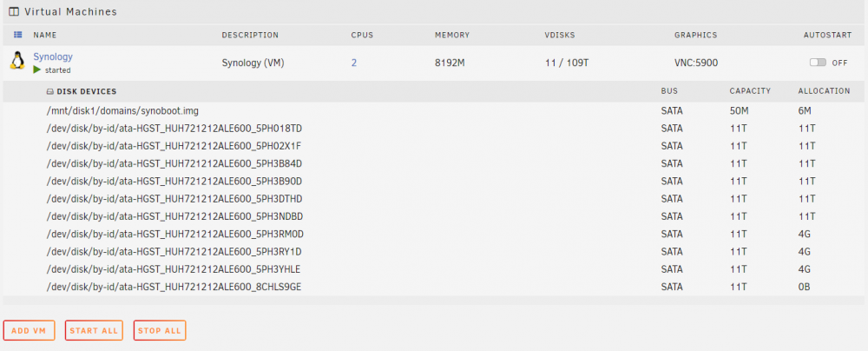Viewport: 868px width, 351px height.
Task: Change CPU count link showing 2
Action: click(354, 63)
